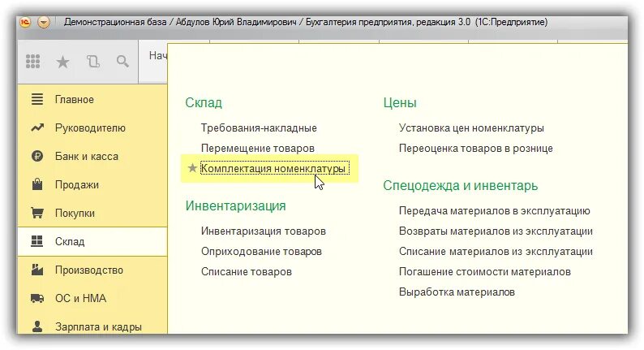Click the Цены group heading
This screenshot has height=350, width=644.
[x=400, y=102]
